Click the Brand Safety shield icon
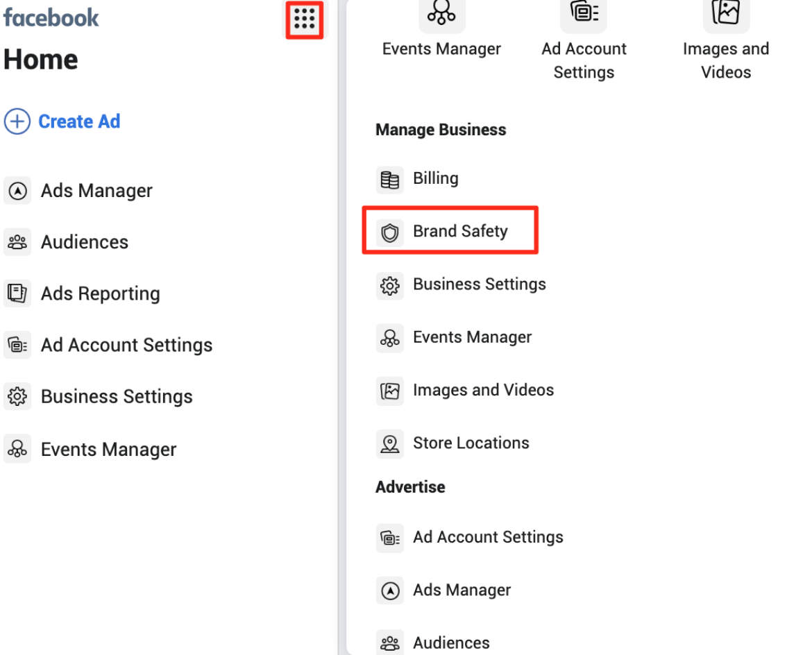 [390, 232]
